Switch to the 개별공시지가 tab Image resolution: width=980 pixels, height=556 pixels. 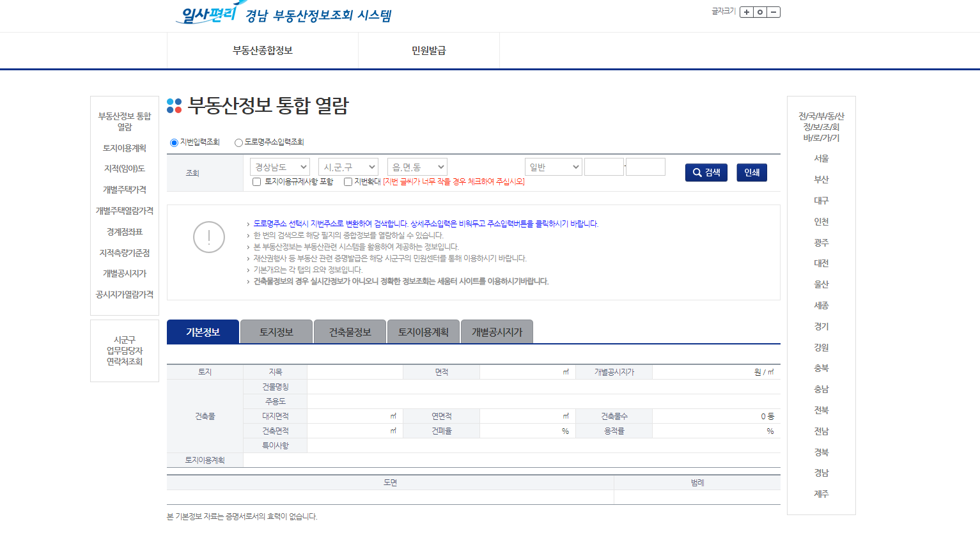[x=497, y=331]
